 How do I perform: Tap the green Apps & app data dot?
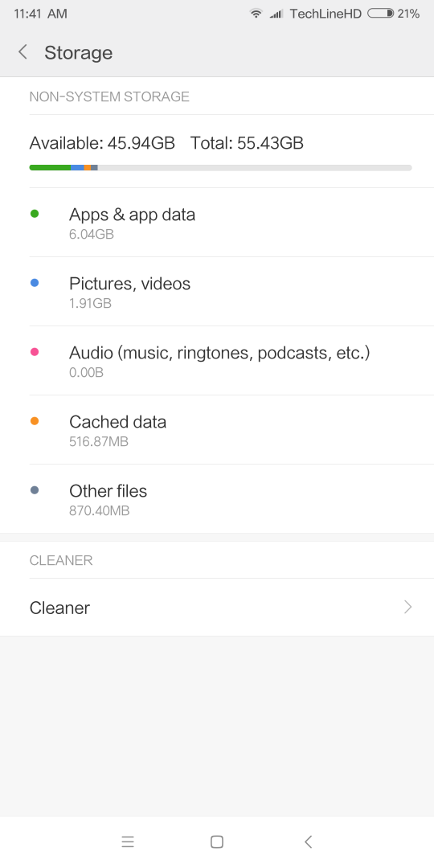(35, 214)
